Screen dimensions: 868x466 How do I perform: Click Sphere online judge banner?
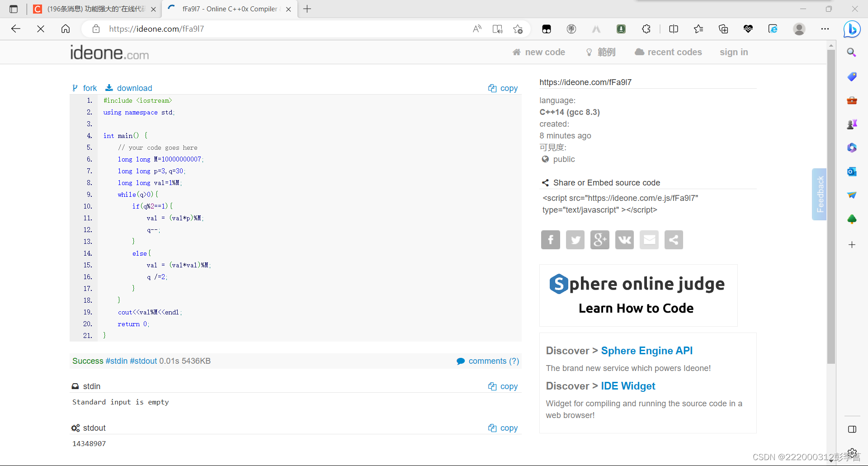[638, 295]
